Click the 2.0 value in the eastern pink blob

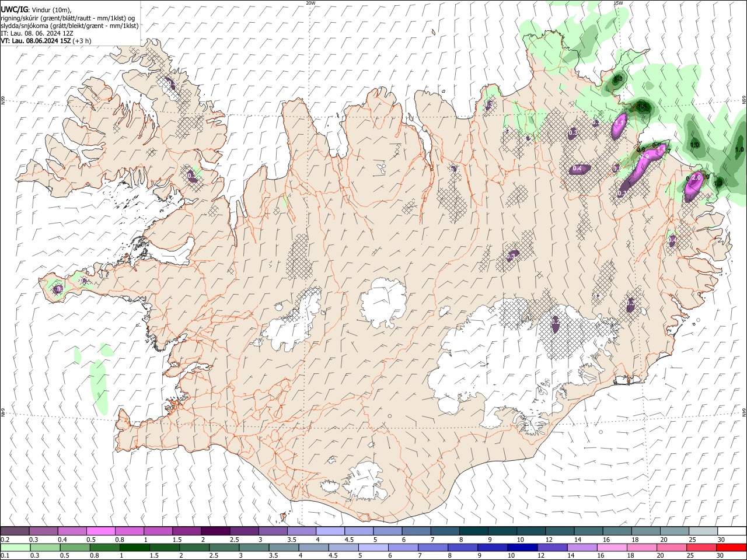696,178
